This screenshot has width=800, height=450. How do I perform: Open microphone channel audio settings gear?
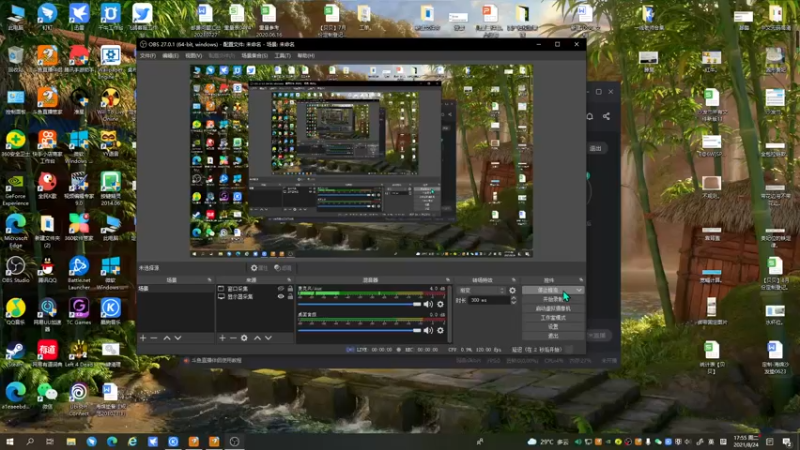(x=440, y=304)
